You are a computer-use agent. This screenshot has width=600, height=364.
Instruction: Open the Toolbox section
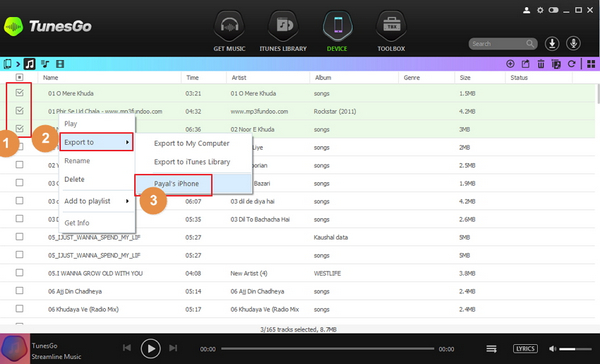(x=391, y=32)
